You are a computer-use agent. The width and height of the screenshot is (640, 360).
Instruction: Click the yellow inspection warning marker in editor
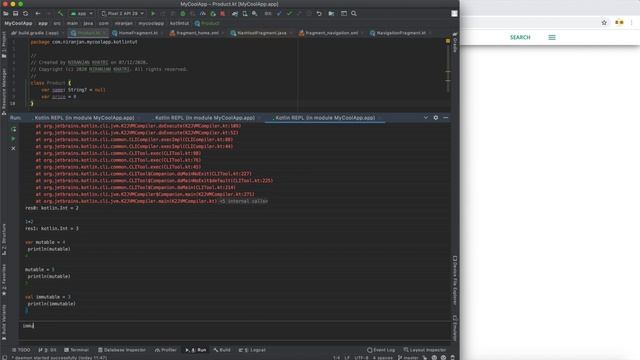coord(448,41)
